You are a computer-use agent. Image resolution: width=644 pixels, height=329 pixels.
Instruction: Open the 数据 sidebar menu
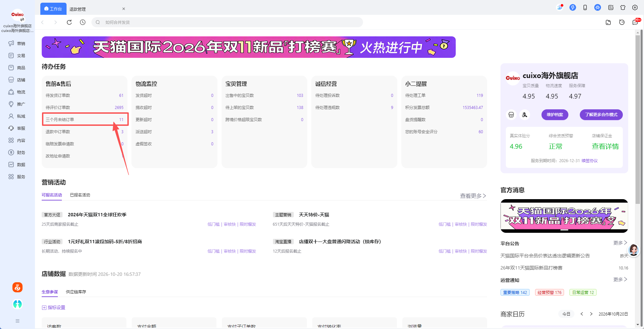click(x=17, y=164)
